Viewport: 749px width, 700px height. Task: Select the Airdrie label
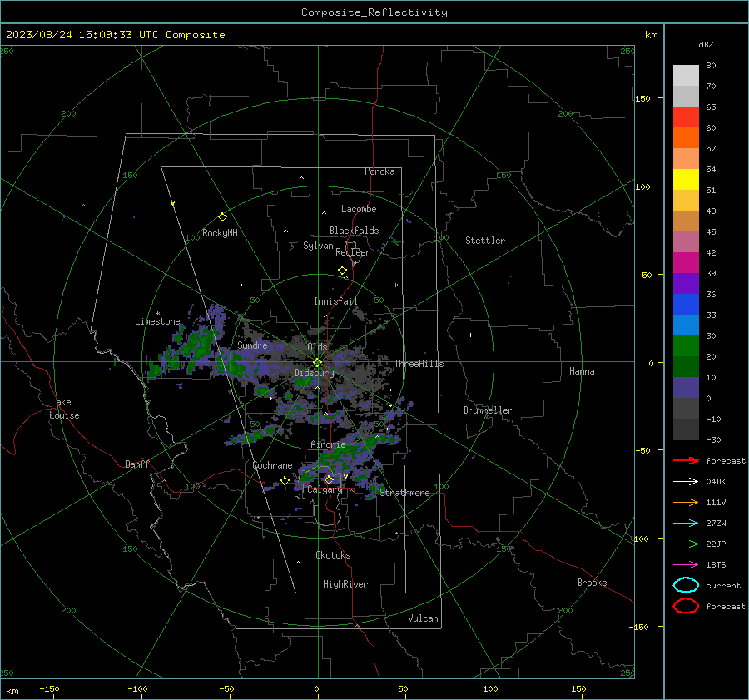click(x=328, y=444)
